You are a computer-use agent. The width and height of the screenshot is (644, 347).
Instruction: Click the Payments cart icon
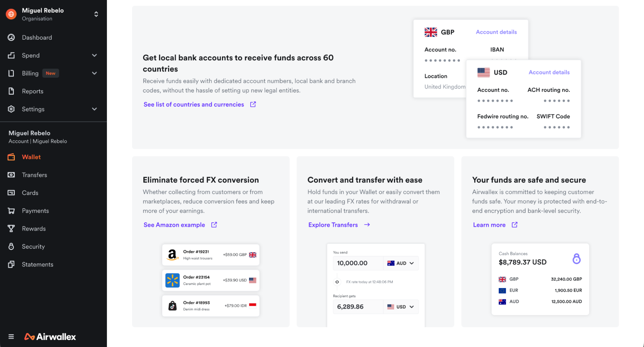point(11,211)
